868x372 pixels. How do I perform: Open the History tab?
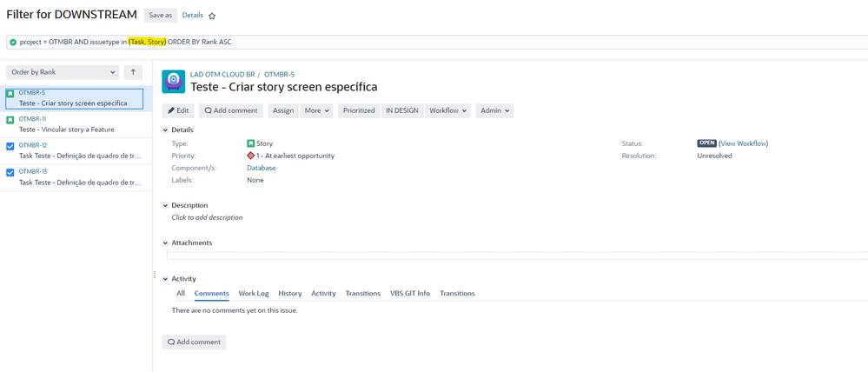tap(290, 294)
